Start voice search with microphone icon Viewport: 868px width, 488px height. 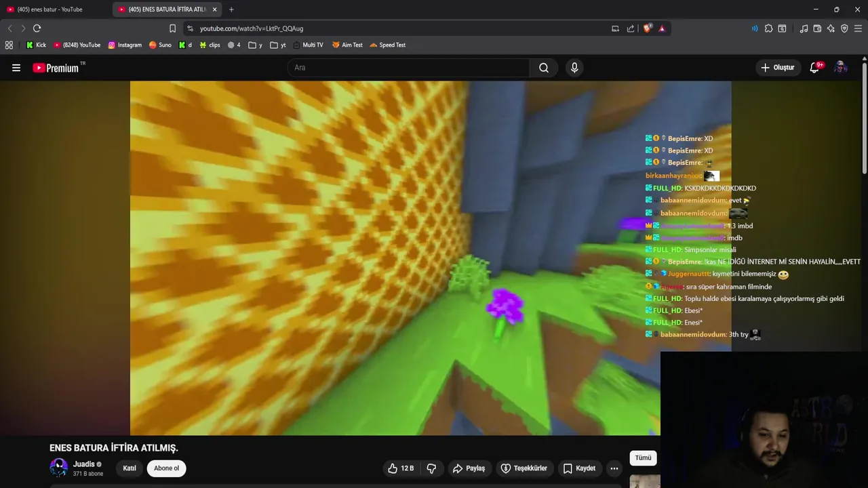(574, 68)
